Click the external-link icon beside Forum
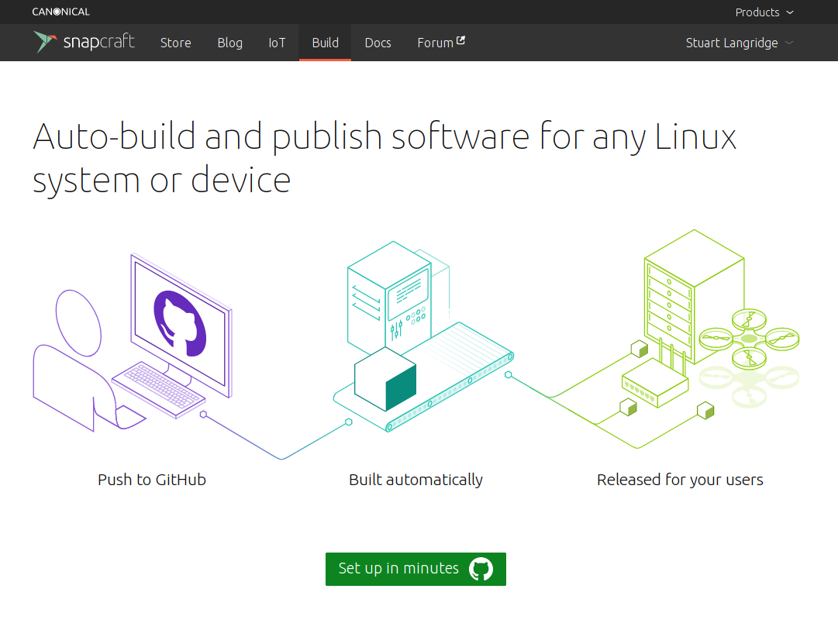Screen dimensions: 838x644 pos(460,40)
